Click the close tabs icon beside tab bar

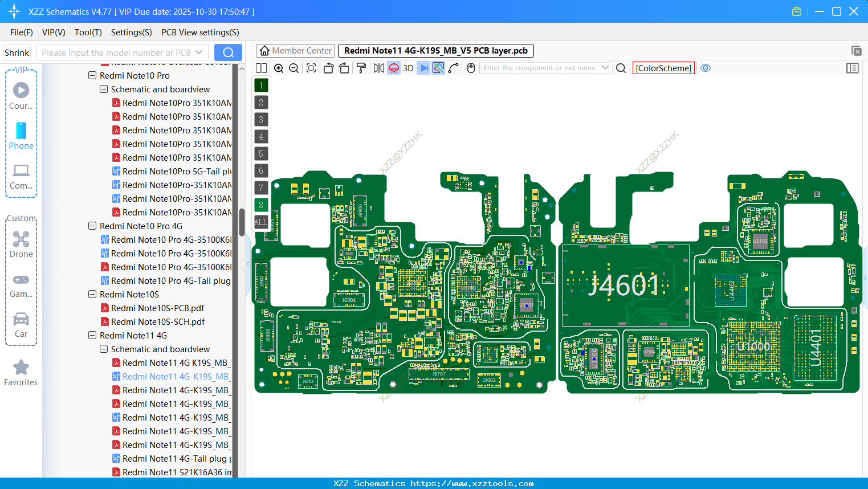856,51
